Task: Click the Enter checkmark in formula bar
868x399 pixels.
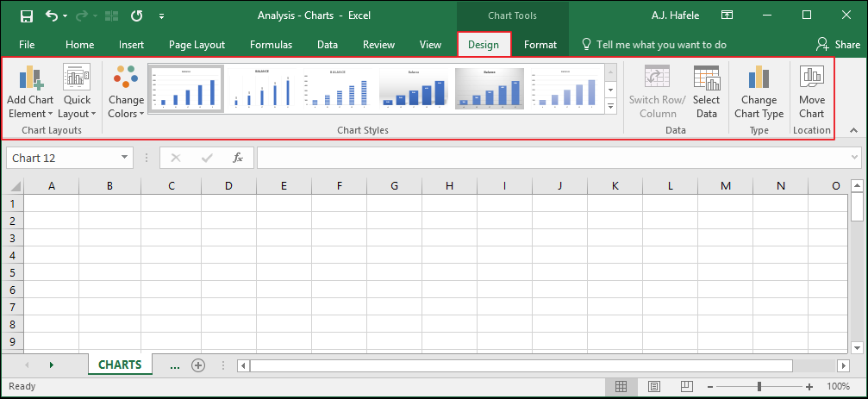Action: [x=208, y=158]
